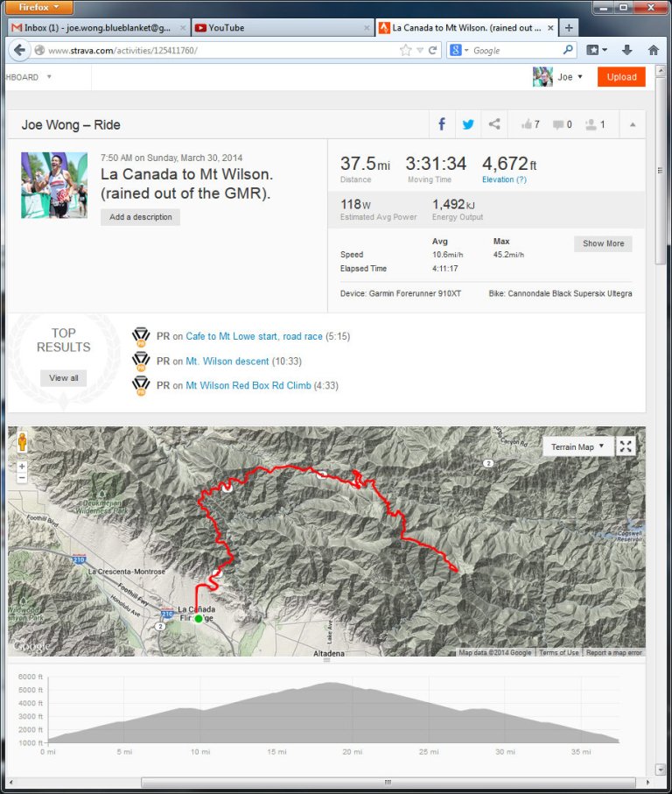
Task: Open the share arrow icon
Action: pyautogui.click(x=494, y=124)
